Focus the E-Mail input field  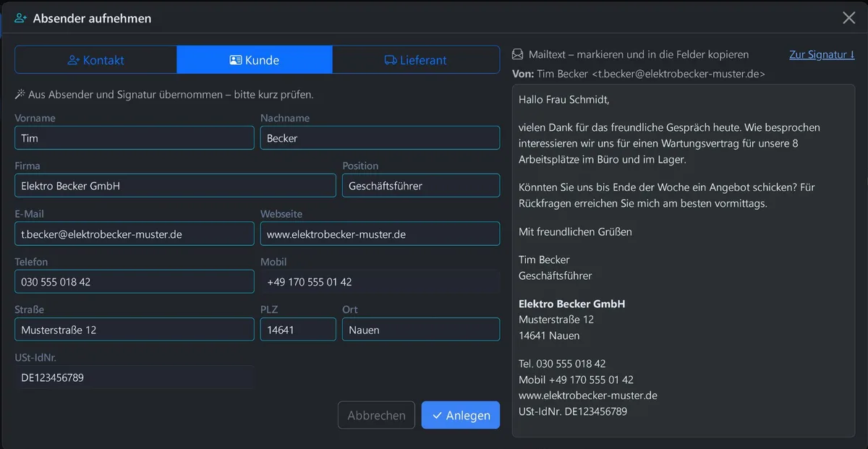[x=135, y=234]
